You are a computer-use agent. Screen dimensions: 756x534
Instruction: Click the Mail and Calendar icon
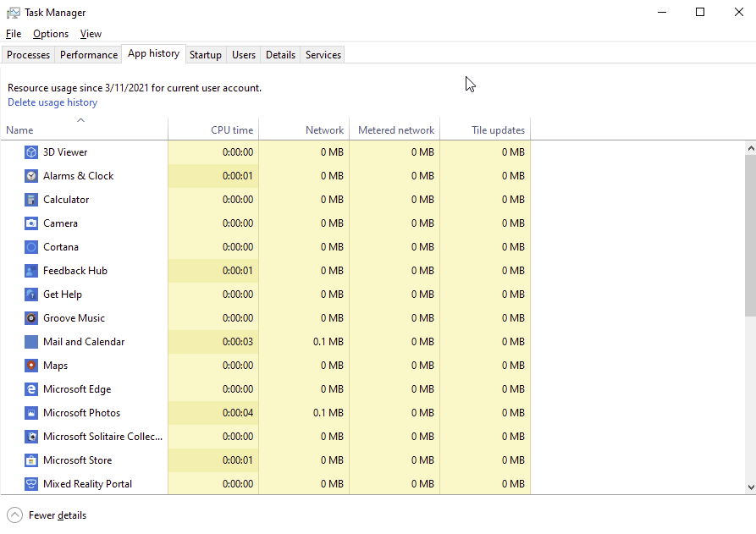[x=31, y=342]
